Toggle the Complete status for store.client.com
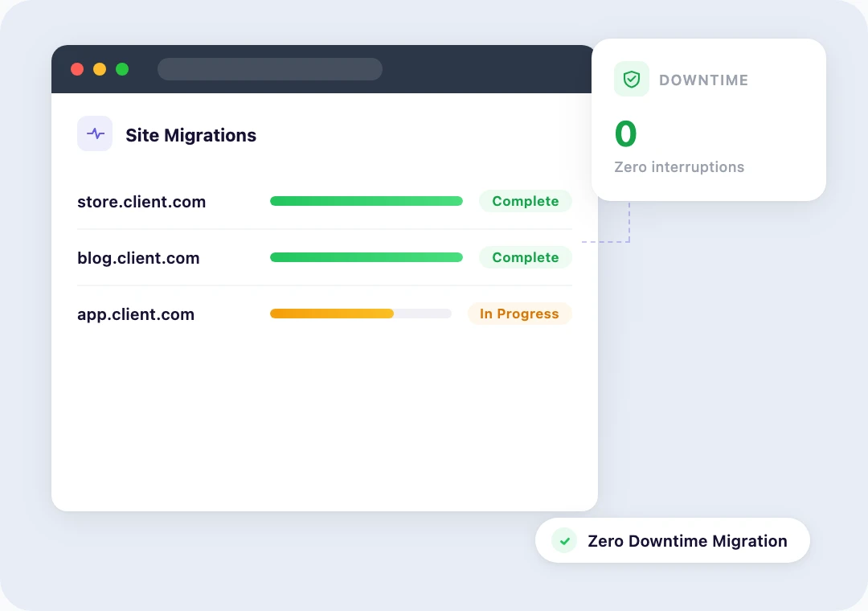This screenshot has height=611, width=868. click(x=526, y=201)
